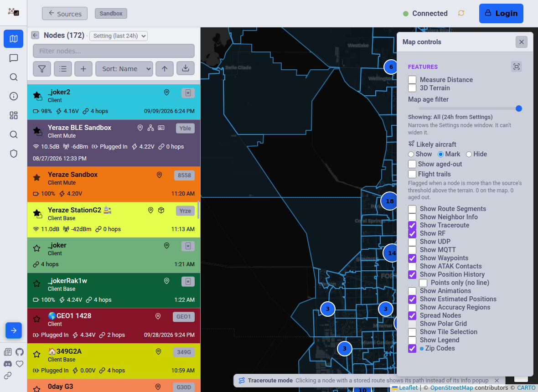Click the refresh connection icon beside Connected
The height and width of the screenshot is (392, 538).
461,13
